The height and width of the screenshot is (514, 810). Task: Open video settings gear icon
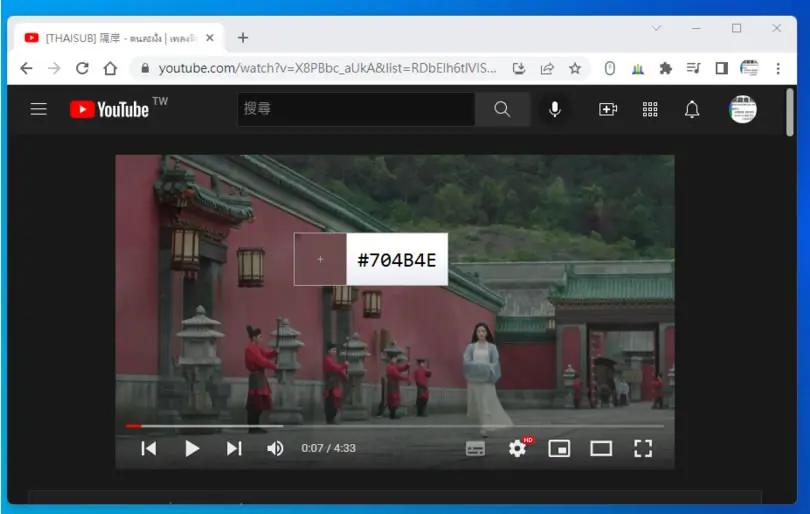pyautogui.click(x=517, y=448)
